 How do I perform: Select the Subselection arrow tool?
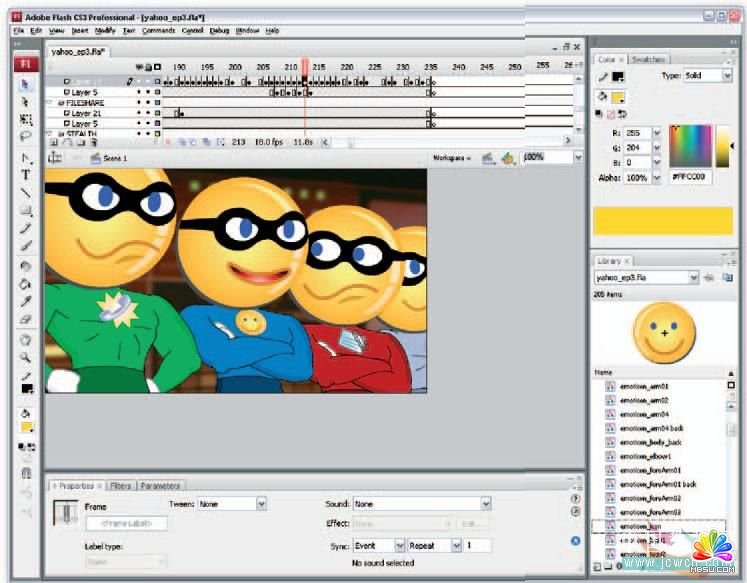point(26,102)
